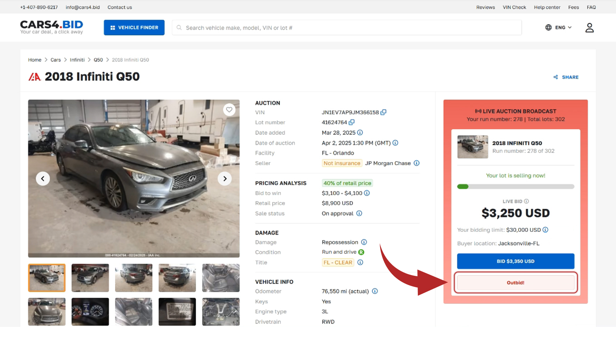Select the seat interior thumbnail in first row
This screenshot has height=364, width=616.
coord(221,278)
